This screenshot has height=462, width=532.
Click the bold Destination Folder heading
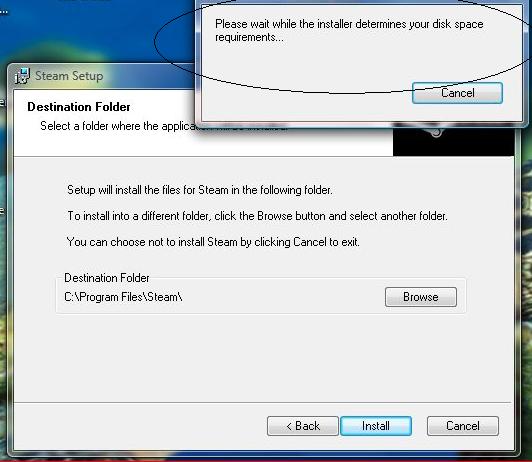click(x=79, y=107)
